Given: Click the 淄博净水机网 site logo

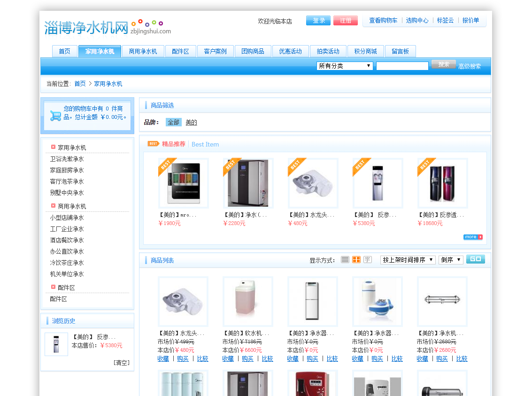Looking at the screenshot, I should 107,28.
